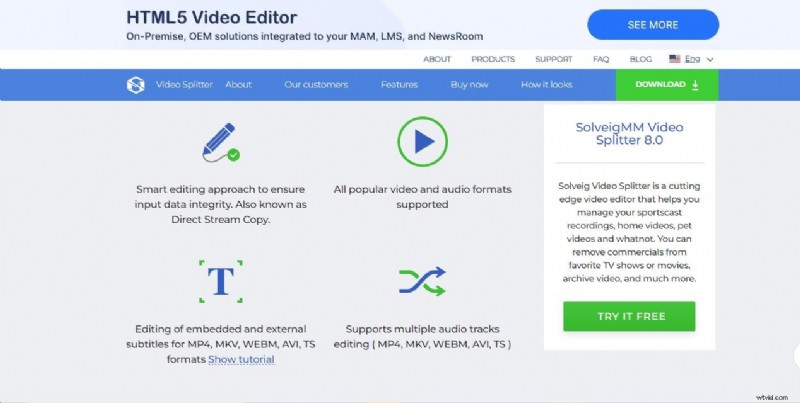Click the US flag language icon

(x=675, y=59)
